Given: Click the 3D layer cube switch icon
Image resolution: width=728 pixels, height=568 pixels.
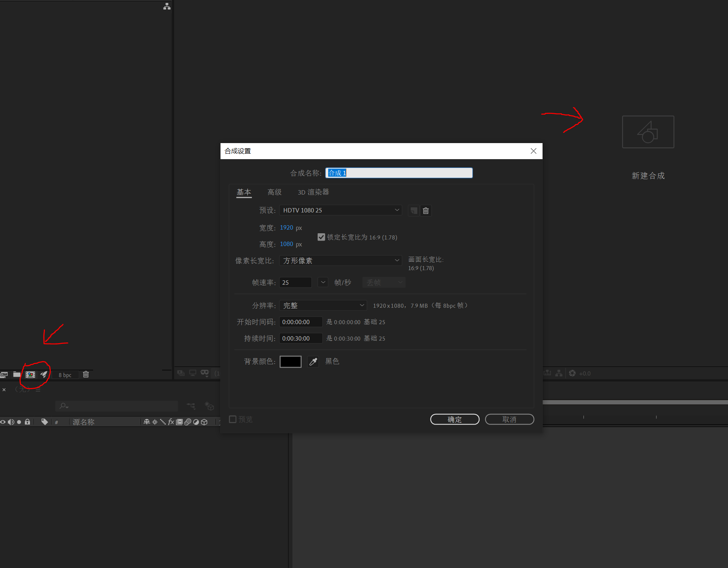Looking at the screenshot, I should click(x=204, y=422).
